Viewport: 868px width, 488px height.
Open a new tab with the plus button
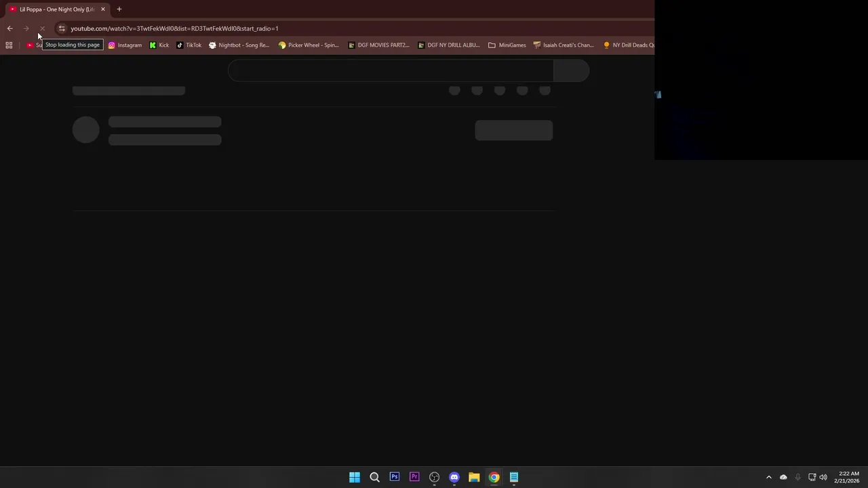point(119,9)
